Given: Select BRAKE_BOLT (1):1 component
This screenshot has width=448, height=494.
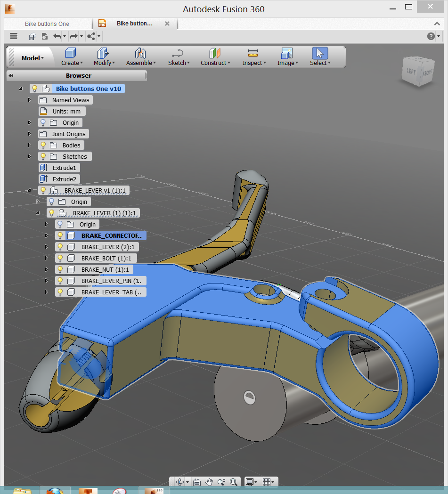Looking at the screenshot, I should point(96,259).
